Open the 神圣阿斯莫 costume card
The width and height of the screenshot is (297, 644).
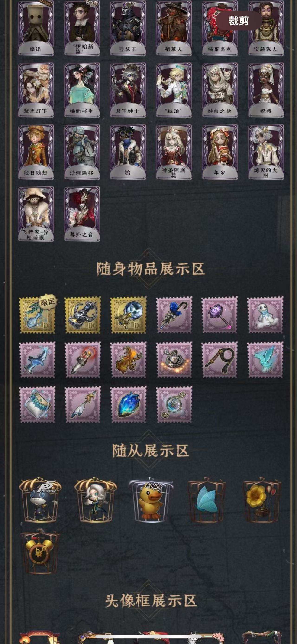[174, 152]
